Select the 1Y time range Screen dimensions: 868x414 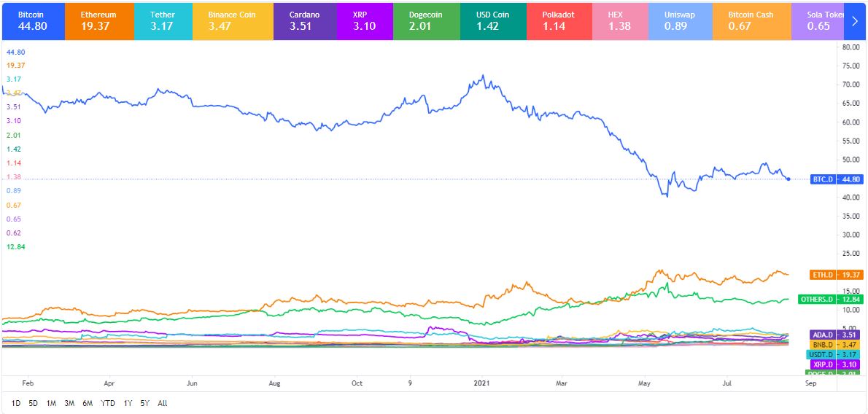[x=128, y=404]
